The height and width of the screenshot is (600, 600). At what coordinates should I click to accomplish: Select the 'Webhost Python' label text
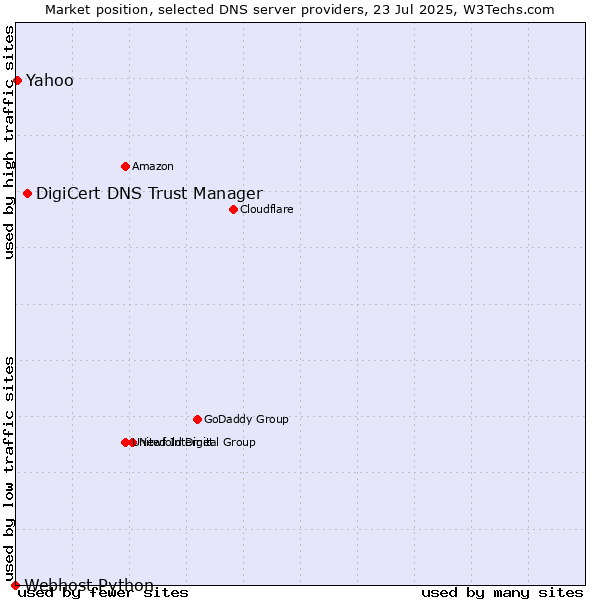pyautogui.click(x=89, y=585)
